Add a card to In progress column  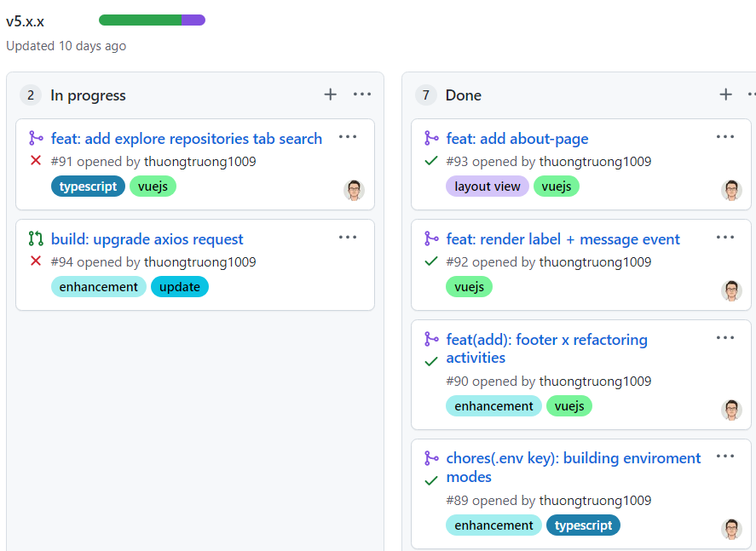331,95
